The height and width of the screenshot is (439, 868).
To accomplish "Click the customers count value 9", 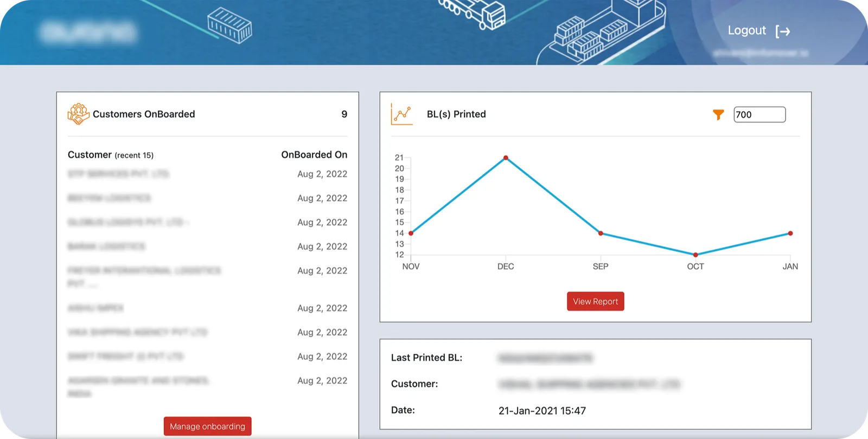I will pyautogui.click(x=344, y=114).
